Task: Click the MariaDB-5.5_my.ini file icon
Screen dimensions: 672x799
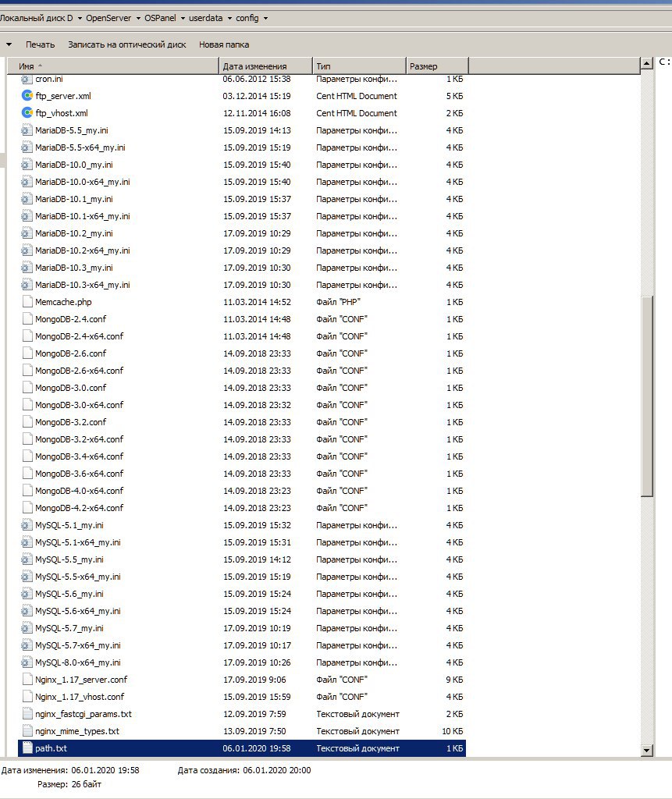Action: pos(27,130)
